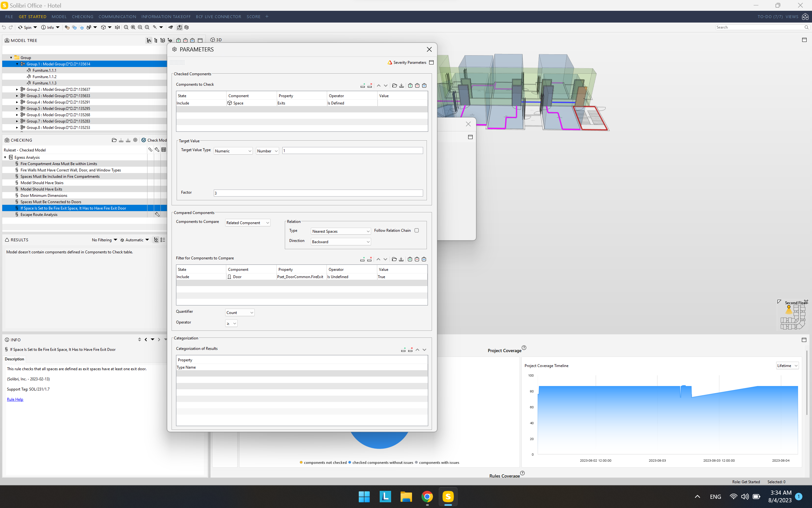Remove a row from Components to Check

[370, 86]
